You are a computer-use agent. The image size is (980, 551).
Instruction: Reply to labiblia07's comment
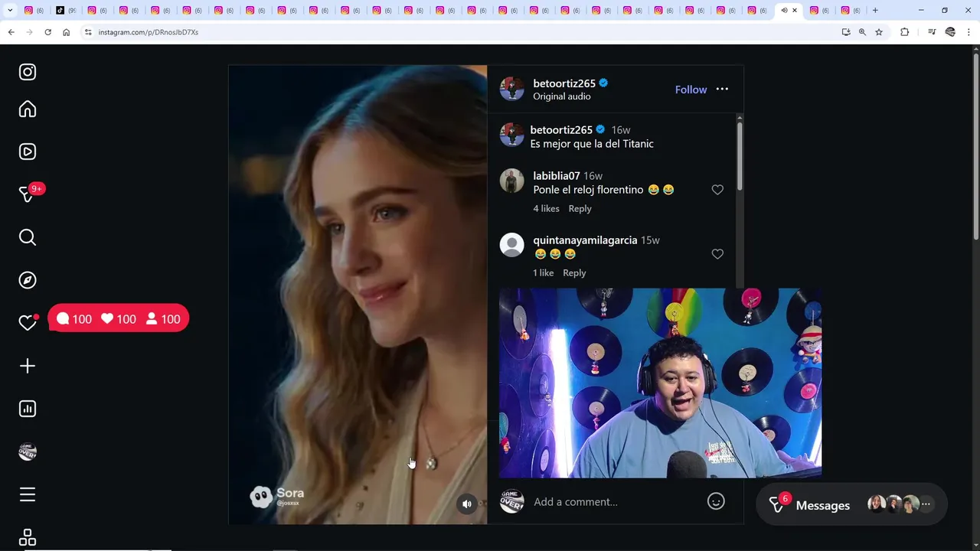point(580,208)
